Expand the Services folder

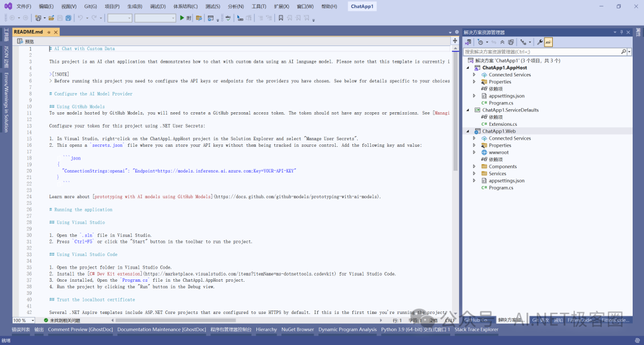click(x=475, y=174)
